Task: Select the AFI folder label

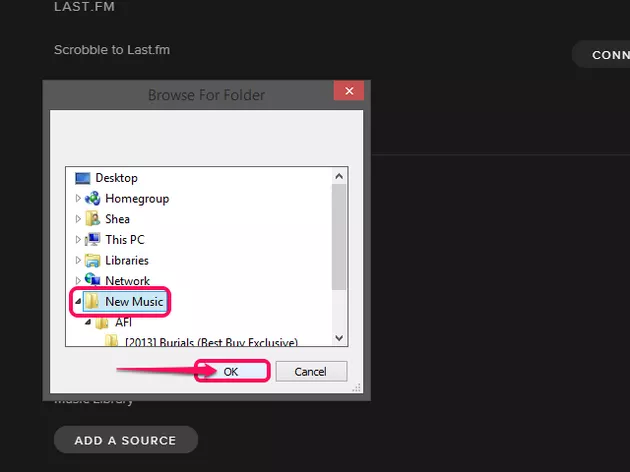Action: pyautogui.click(x=123, y=322)
